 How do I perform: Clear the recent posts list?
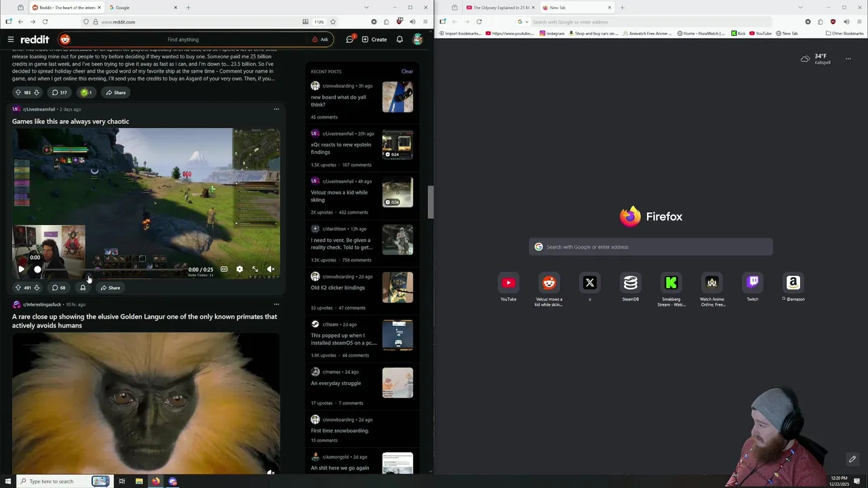pos(407,71)
